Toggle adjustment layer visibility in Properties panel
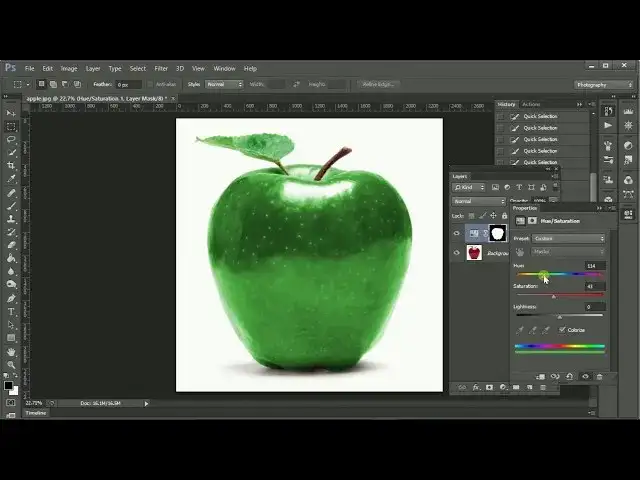This screenshot has width=640, height=480. pos(585,376)
